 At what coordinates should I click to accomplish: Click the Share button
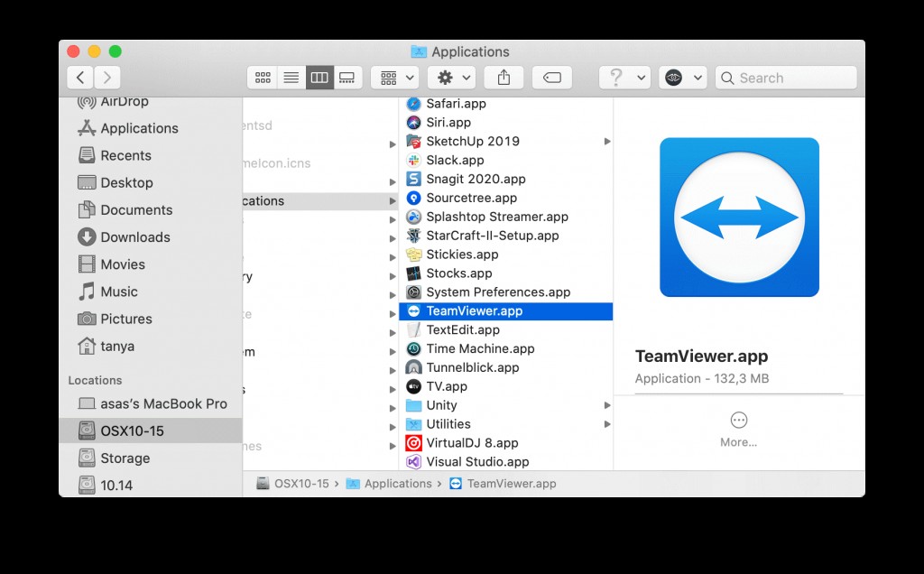pyautogui.click(x=504, y=78)
